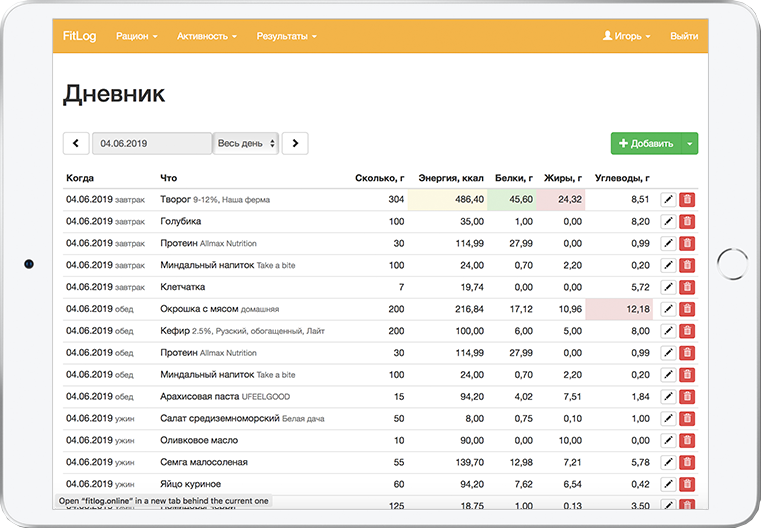Click the pencil icon for Арахисовая паста

pyautogui.click(x=669, y=397)
